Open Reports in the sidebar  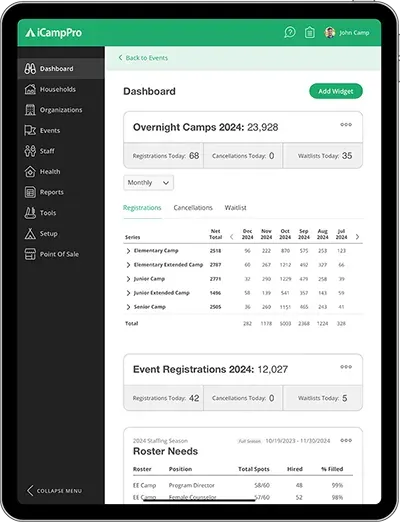61,192
